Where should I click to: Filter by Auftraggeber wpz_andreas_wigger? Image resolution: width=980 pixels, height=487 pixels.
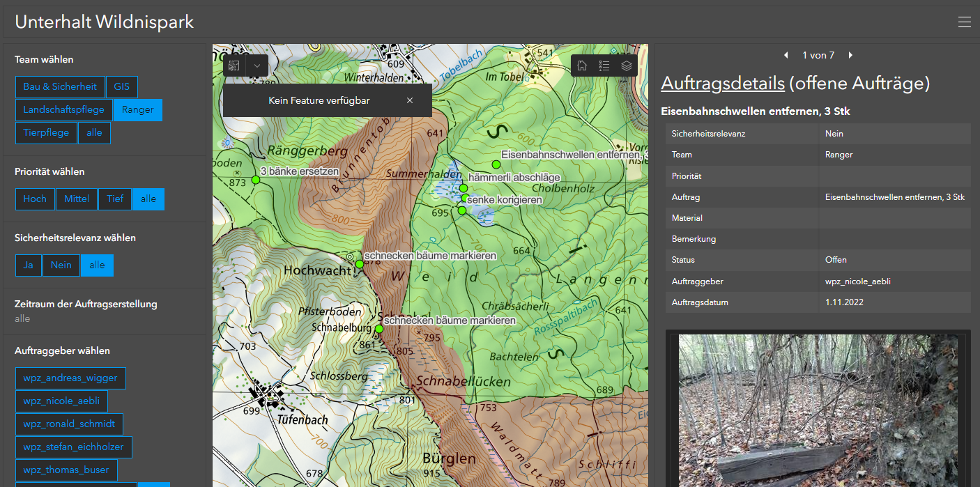(70, 378)
